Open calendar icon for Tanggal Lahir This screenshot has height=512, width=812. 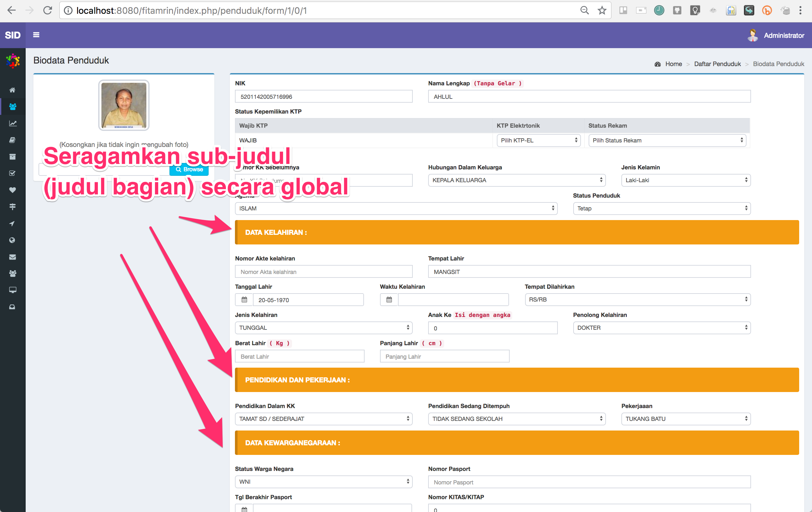pyautogui.click(x=244, y=300)
